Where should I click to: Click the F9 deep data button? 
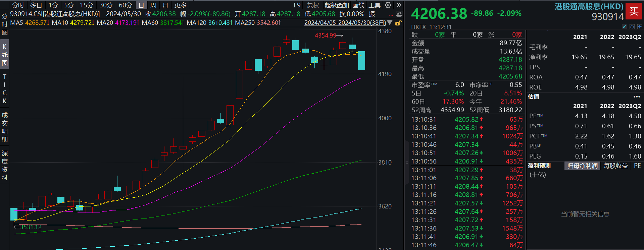(297, 5)
